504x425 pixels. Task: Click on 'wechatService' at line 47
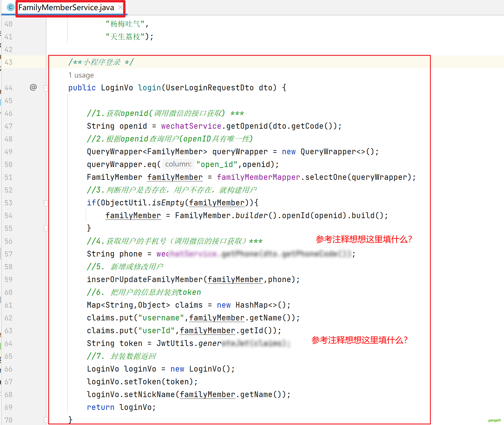coord(191,126)
